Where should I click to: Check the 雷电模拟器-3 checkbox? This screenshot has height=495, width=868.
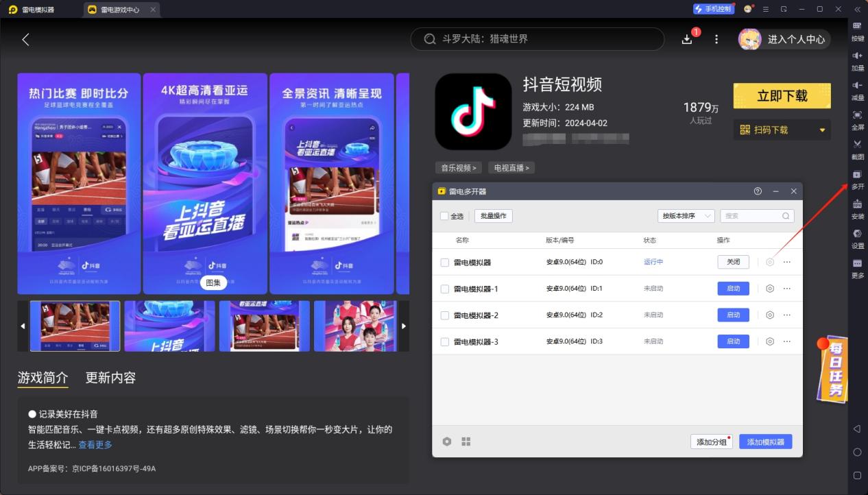tap(444, 341)
